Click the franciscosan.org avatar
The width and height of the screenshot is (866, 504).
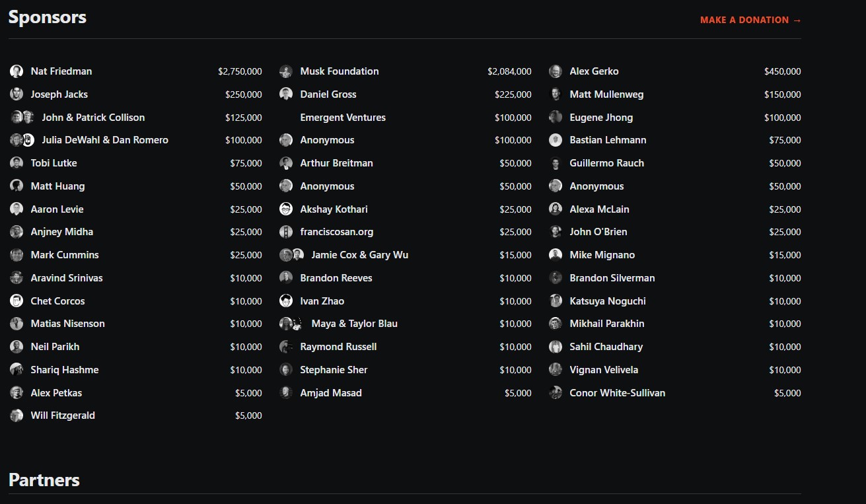coord(286,232)
